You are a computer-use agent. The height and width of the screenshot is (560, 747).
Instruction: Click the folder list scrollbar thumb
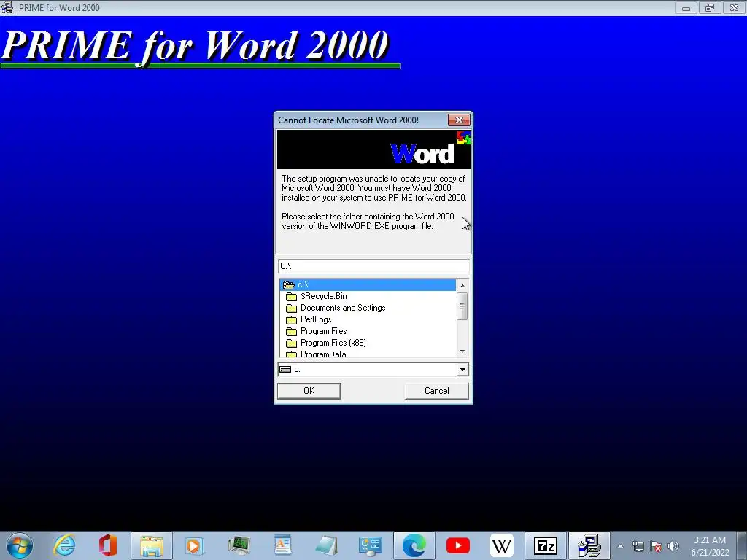point(462,306)
